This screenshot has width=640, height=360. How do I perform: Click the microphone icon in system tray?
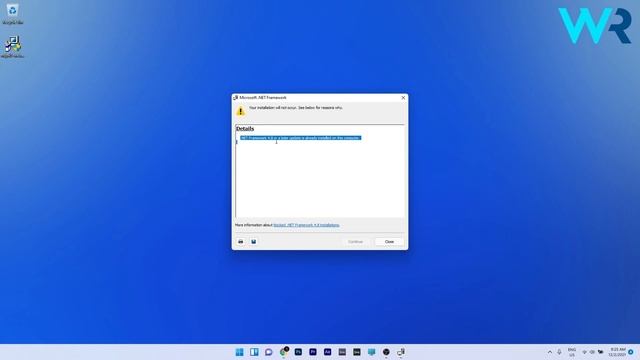[559, 352]
